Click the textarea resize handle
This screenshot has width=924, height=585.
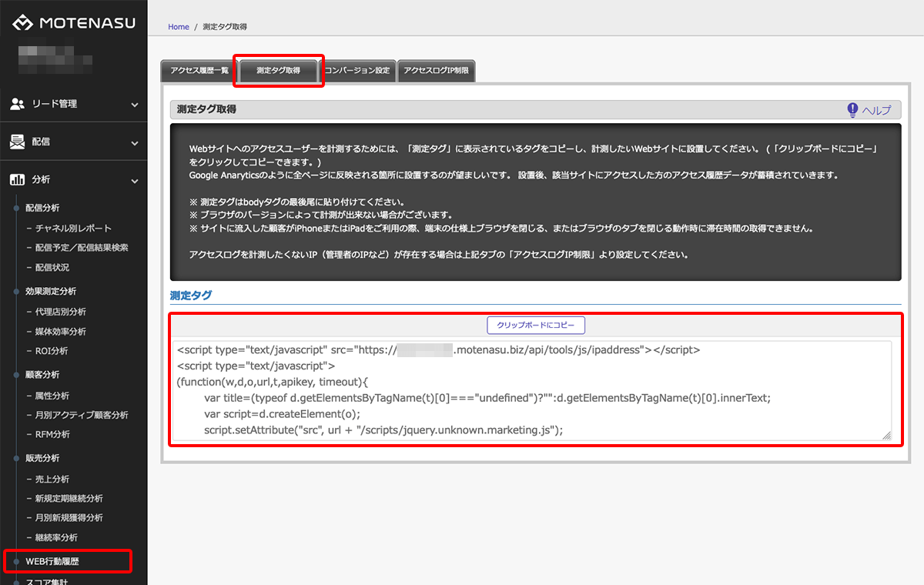(x=886, y=436)
